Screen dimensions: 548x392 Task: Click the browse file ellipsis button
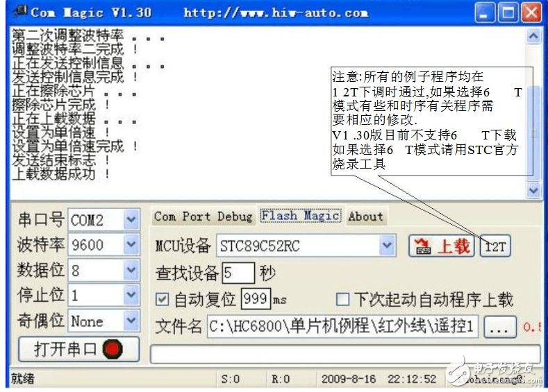pos(500,326)
